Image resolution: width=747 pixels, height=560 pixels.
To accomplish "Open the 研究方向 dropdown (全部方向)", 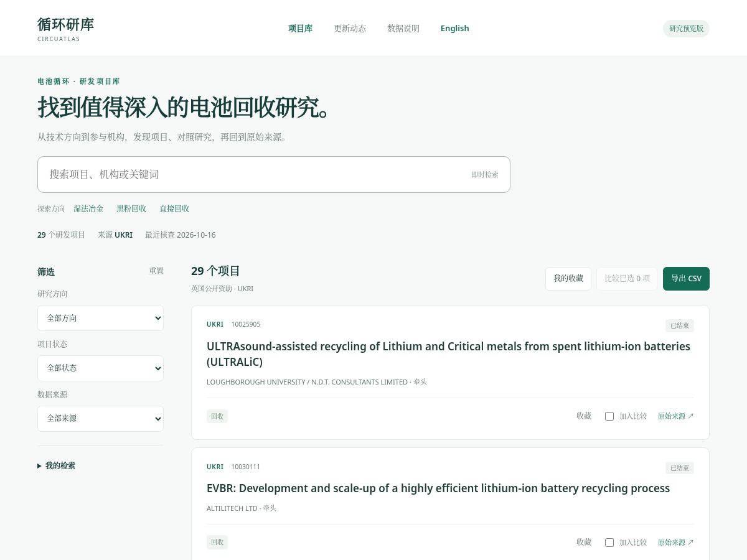I will click(100, 318).
